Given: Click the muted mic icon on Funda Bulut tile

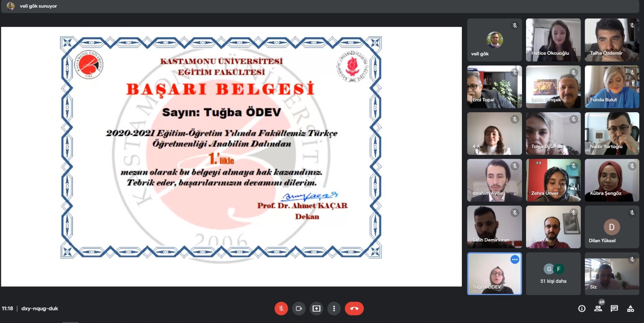Looking at the screenshot, I should (632, 72).
